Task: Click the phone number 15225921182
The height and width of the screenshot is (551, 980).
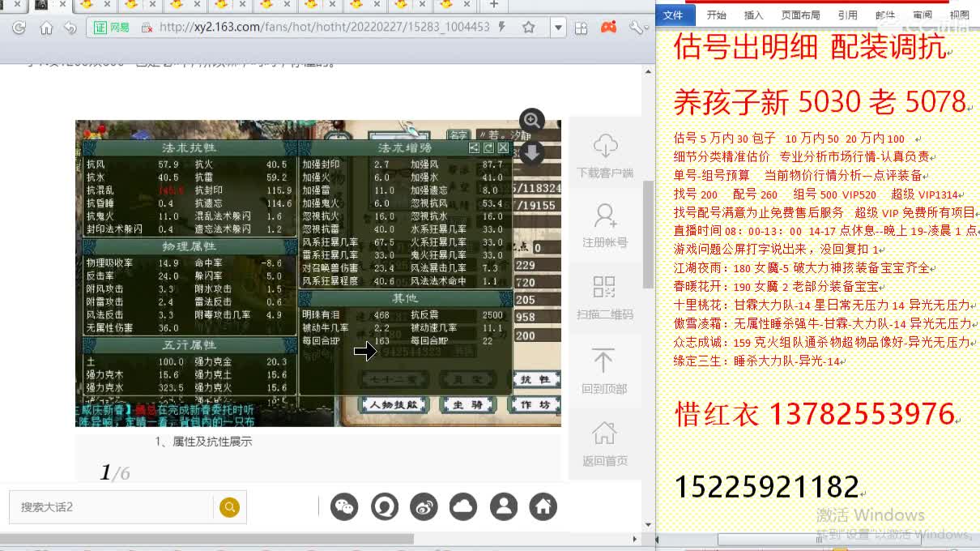Action: click(766, 486)
